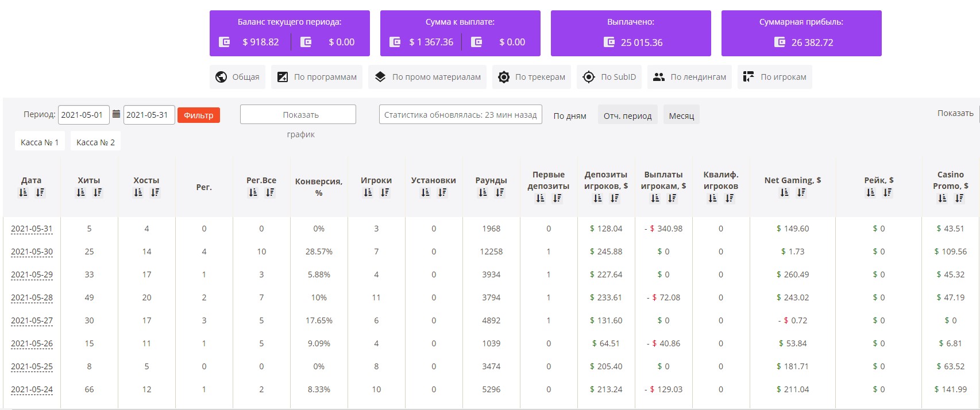Sort Рег.Все column ascending

[253, 192]
